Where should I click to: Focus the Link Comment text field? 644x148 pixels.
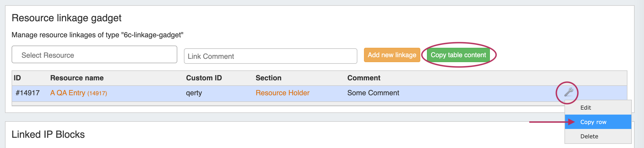tap(270, 56)
